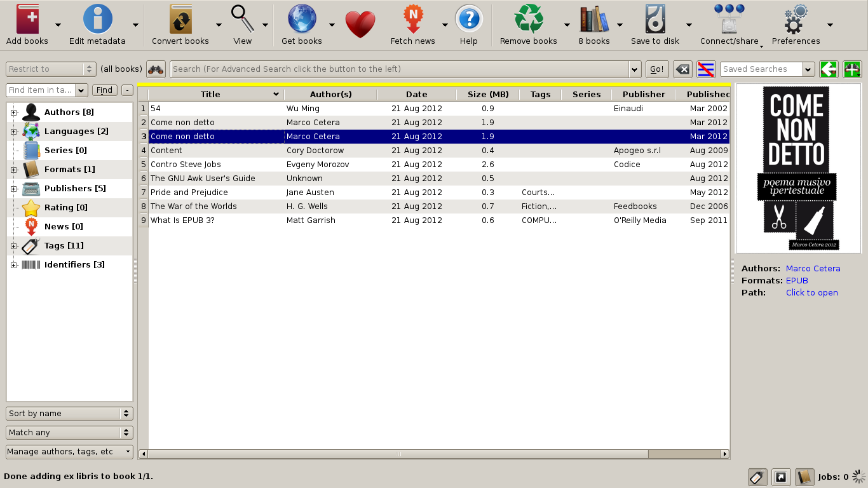Open the Remove books dropdown arrow
Screen dimensions: 868x488
(x=567, y=25)
